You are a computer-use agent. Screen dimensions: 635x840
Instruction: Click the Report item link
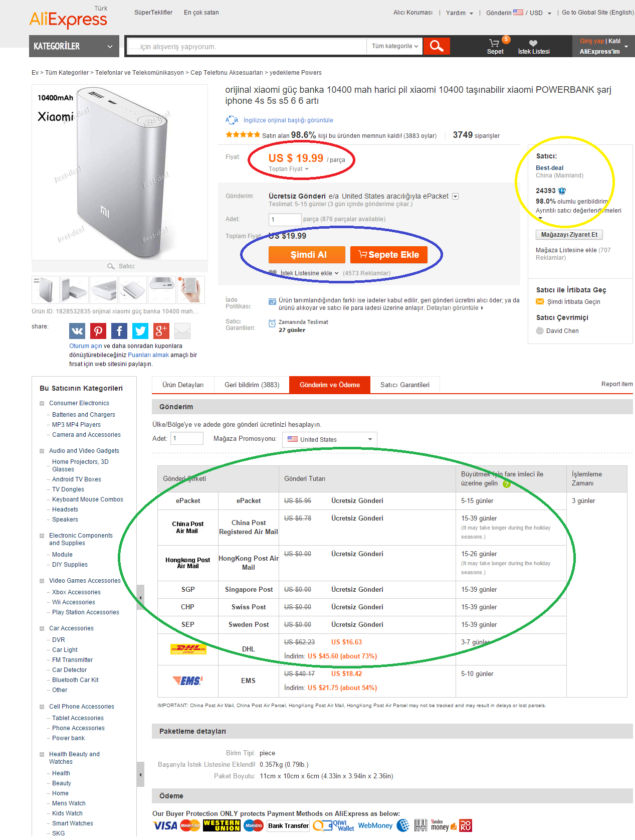click(x=617, y=384)
